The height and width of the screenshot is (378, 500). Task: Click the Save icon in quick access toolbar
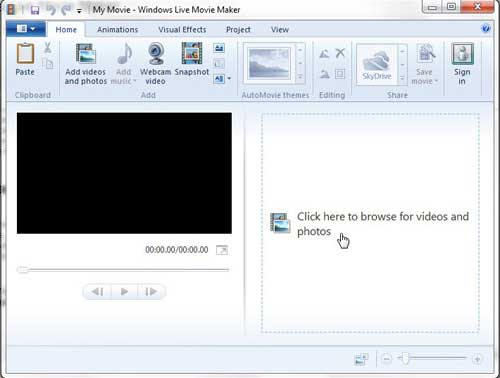click(x=35, y=10)
